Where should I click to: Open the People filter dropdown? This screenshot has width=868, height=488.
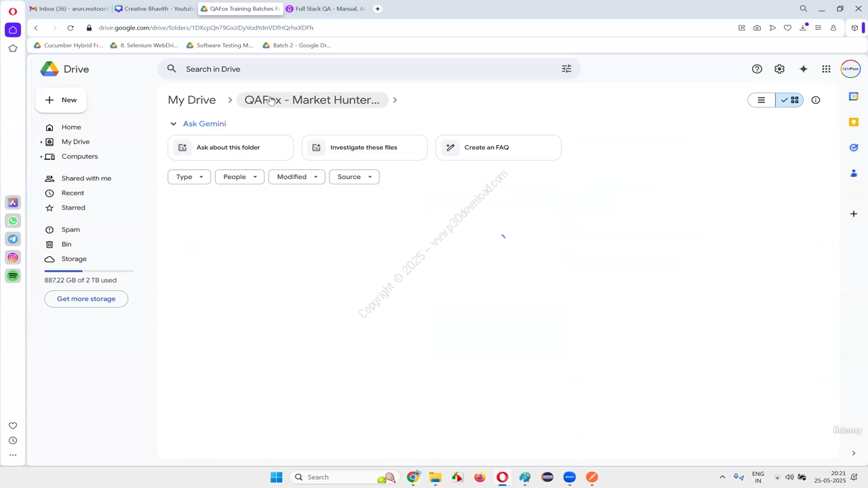coord(239,177)
